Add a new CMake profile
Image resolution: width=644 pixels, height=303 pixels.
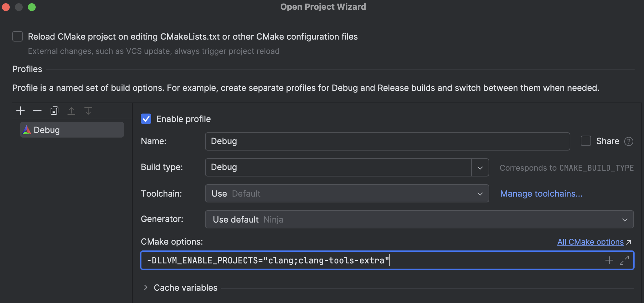pos(20,111)
